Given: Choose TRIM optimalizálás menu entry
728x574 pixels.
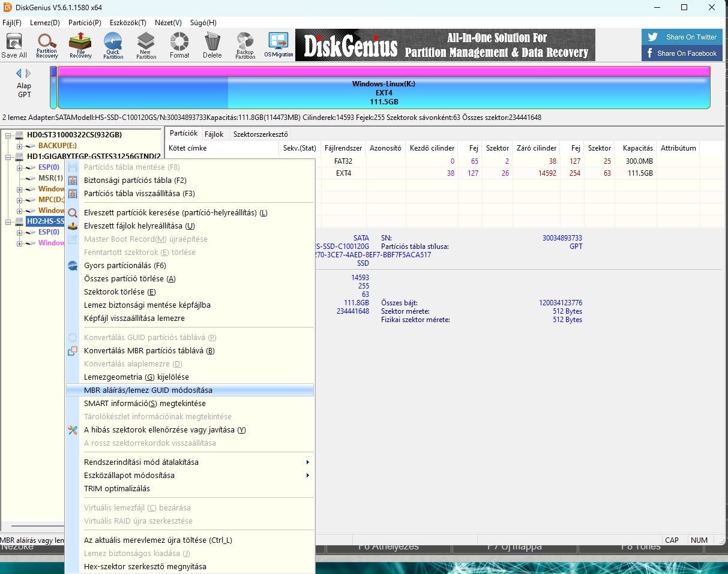Looking at the screenshot, I should click(190, 489).
